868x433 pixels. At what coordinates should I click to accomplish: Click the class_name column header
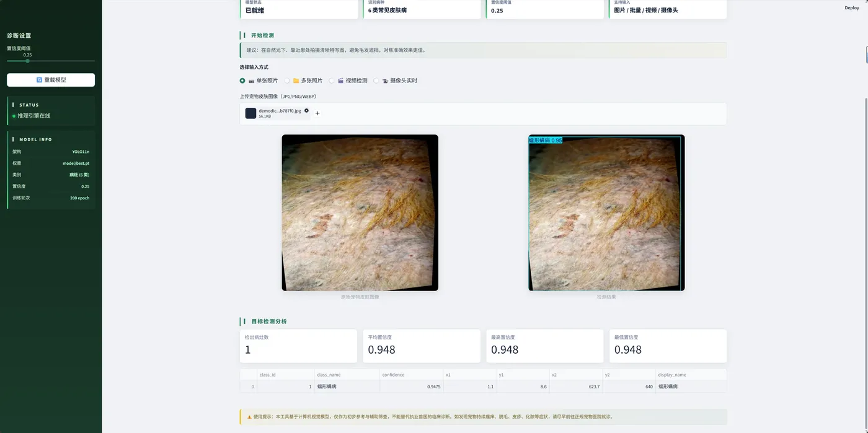[347, 375]
